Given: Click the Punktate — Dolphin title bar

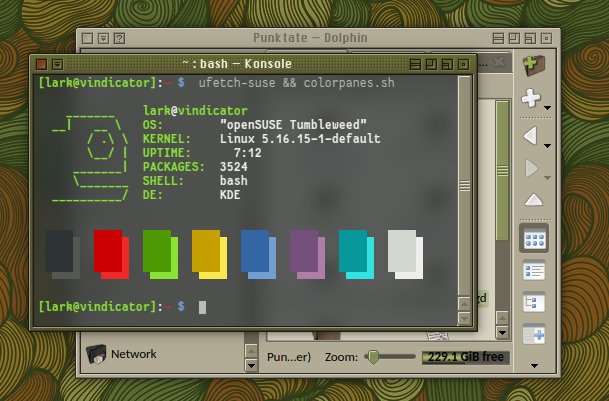Looking at the screenshot, I should coord(310,38).
